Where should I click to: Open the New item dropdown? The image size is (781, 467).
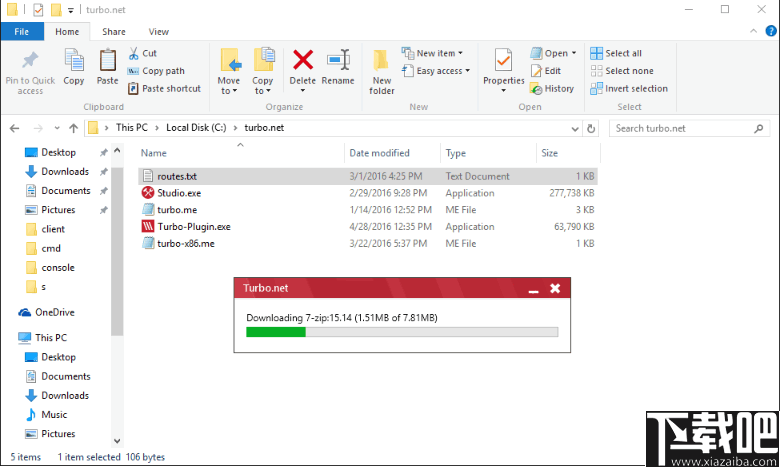(x=432, y=53)
